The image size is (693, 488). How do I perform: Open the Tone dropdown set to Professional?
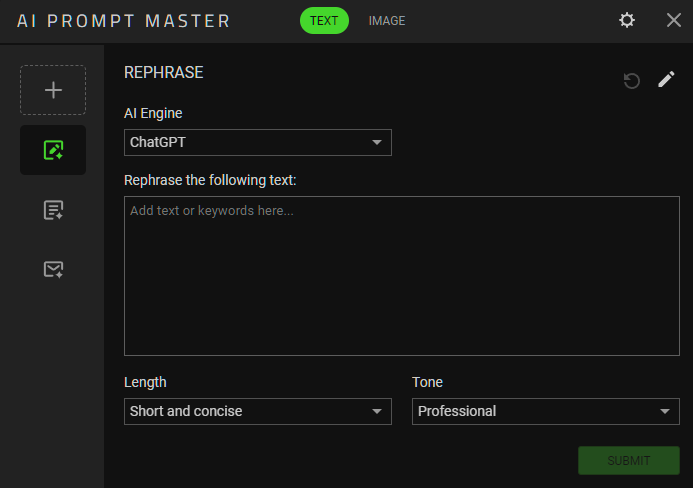point(546,412)
